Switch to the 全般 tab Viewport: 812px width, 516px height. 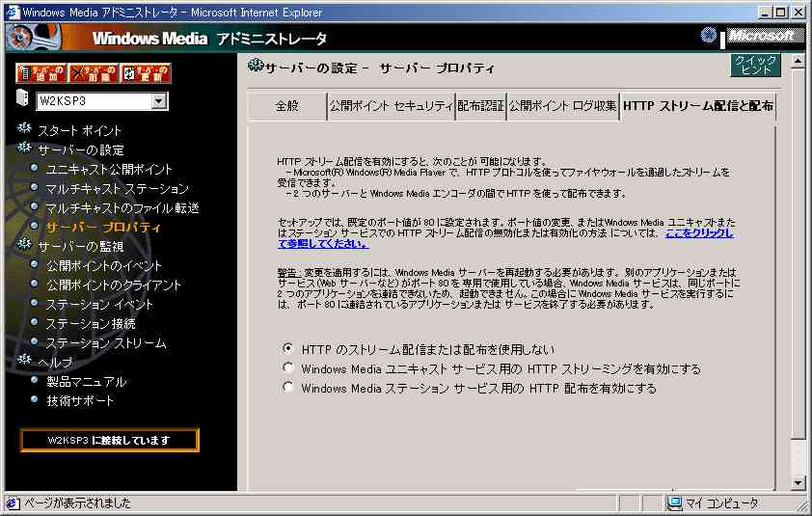287,106
